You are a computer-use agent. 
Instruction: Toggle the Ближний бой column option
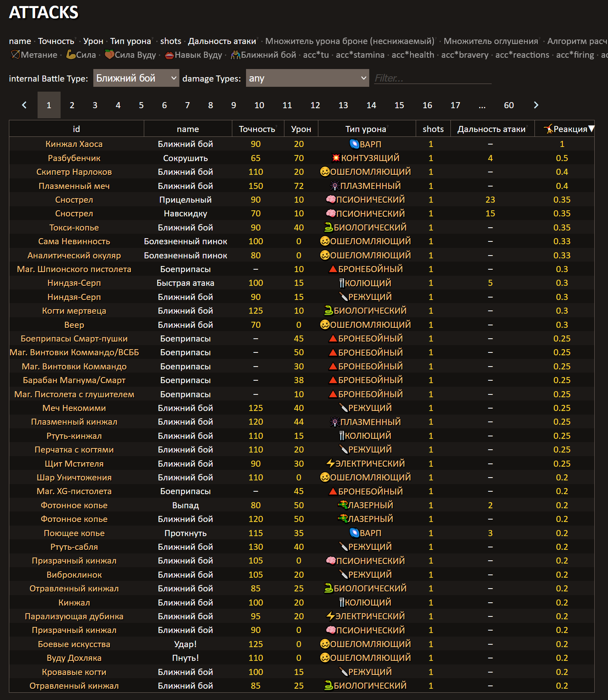[263, 54]
